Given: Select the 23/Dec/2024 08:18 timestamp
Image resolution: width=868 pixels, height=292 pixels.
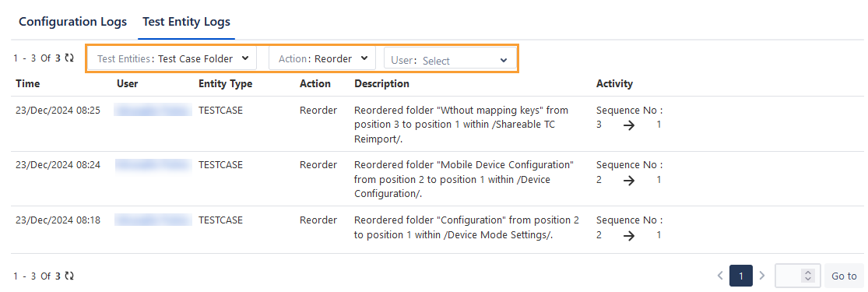Looking at the screenshot, I should click(58, 220).
